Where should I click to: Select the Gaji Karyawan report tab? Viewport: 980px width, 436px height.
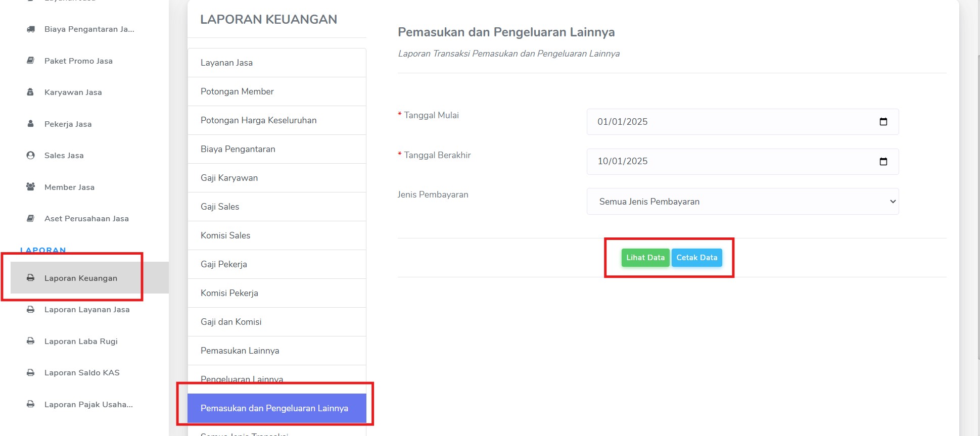pos(277,178)
